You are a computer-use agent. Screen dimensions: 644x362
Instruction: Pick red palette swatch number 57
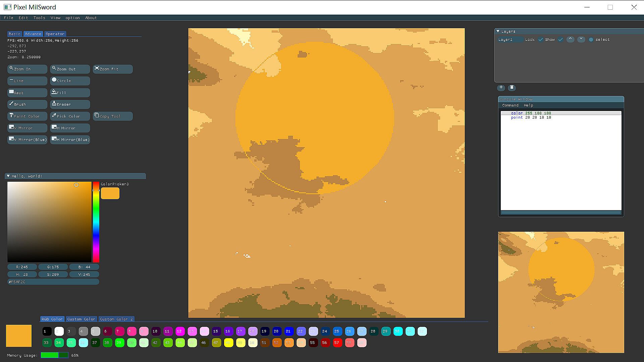click(337, 343)
